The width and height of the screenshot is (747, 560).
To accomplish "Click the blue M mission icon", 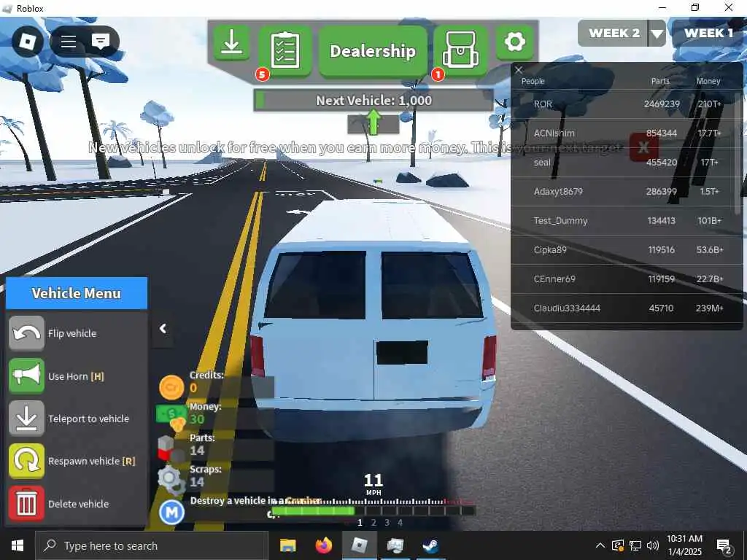I will (x=171, y=513).
